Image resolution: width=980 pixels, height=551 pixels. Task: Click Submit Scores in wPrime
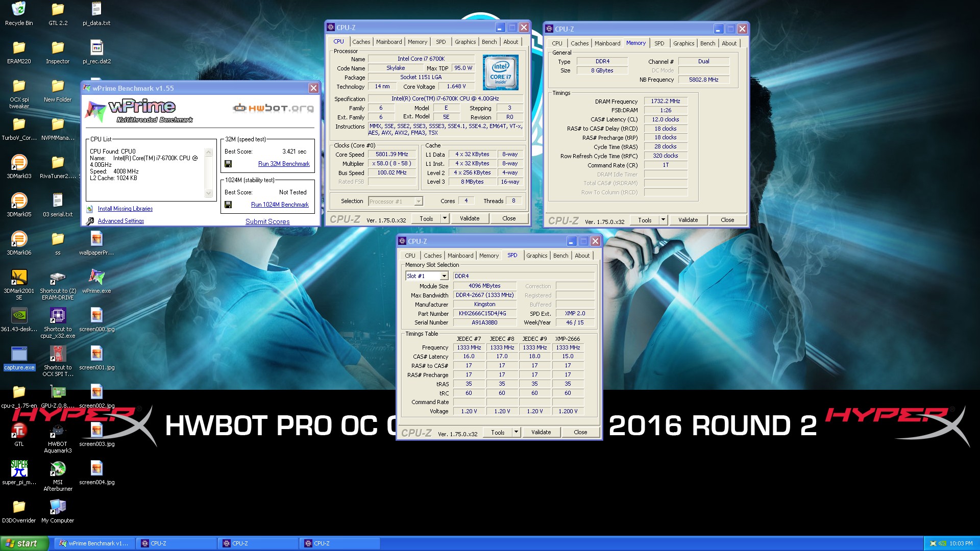click(x=267, y=221)
